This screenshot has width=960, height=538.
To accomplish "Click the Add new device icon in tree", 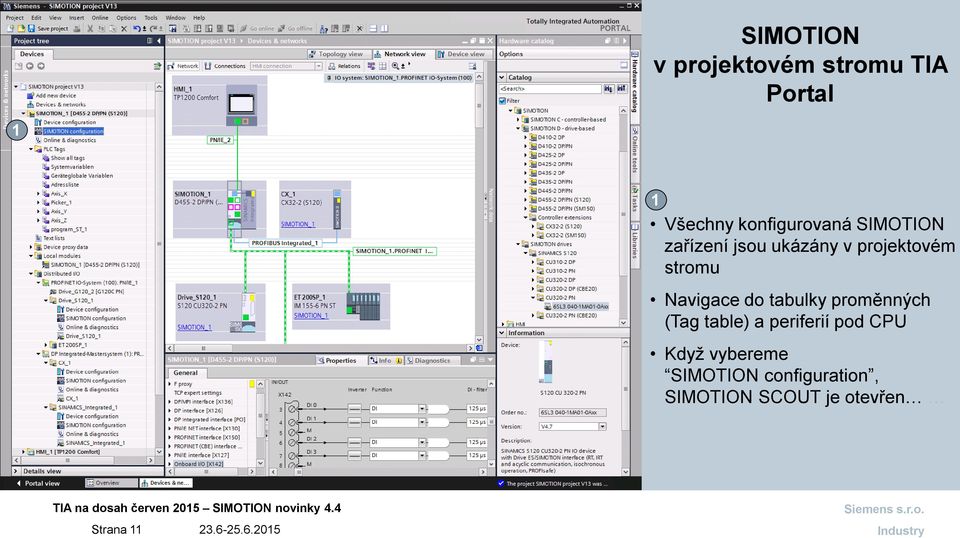I will pyautogui.click(x=31, y=95).
